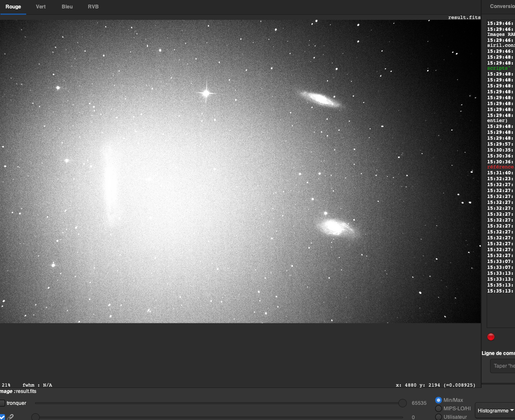This screenshot has width=515, height=420.
Task: Focus the command line input field
Action: point(503,366)
